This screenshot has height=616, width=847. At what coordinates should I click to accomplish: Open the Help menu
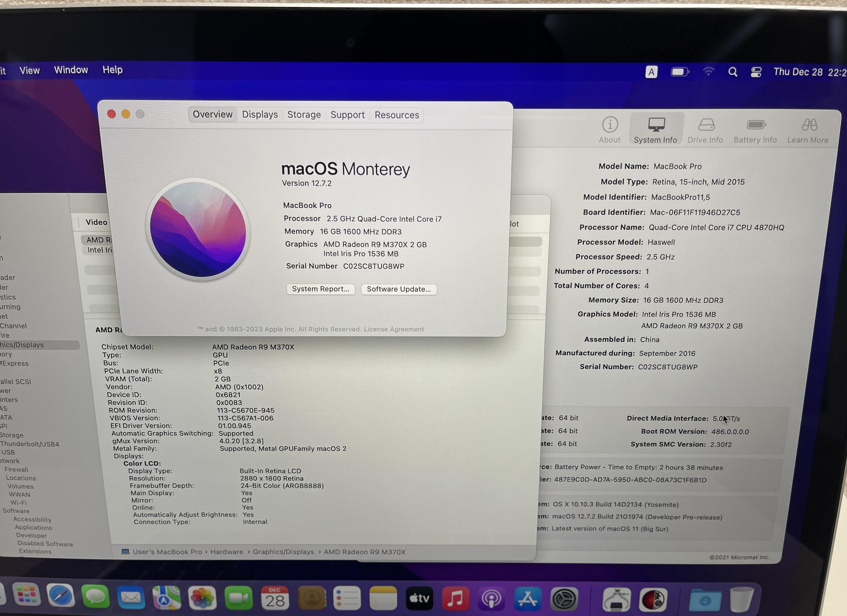coord(112,70)
